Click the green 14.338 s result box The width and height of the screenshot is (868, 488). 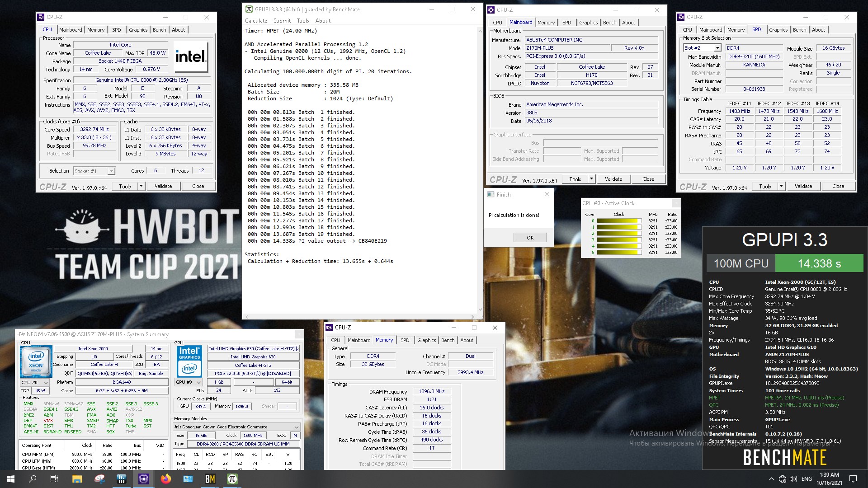[x=819, y=263]
